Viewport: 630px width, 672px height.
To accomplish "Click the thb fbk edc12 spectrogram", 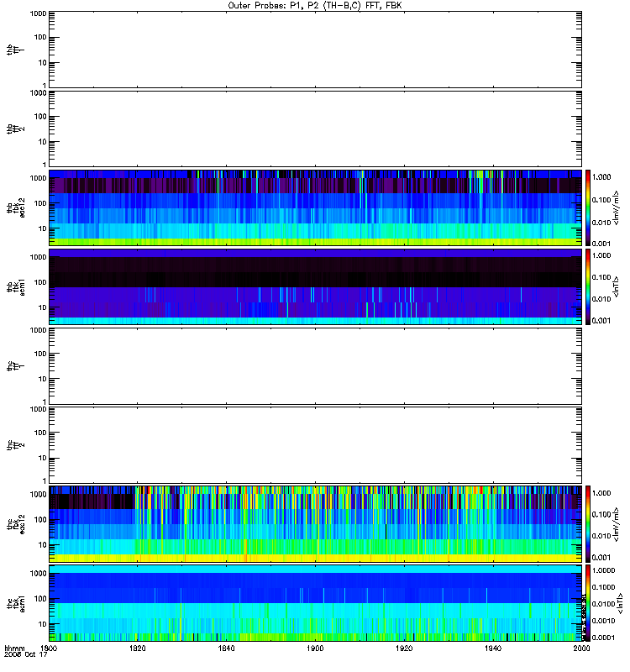I will [316, 207].
